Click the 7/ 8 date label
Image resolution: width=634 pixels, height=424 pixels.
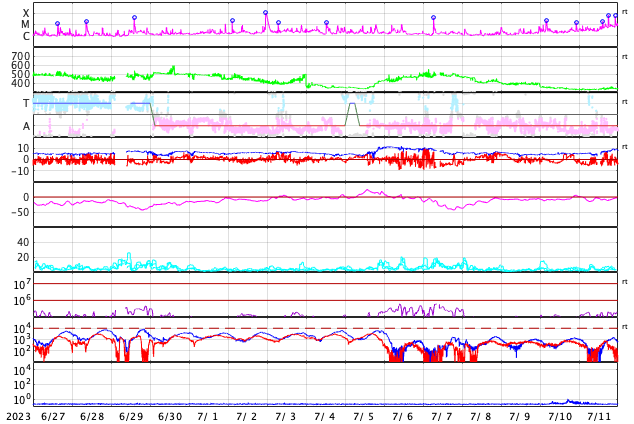point(481,417)
